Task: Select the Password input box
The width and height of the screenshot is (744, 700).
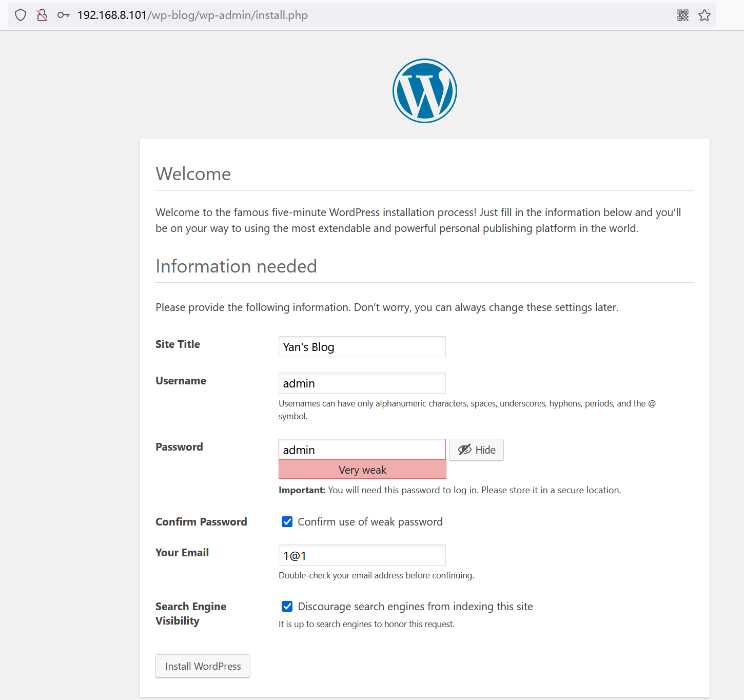Action: [x=362, y=450]
